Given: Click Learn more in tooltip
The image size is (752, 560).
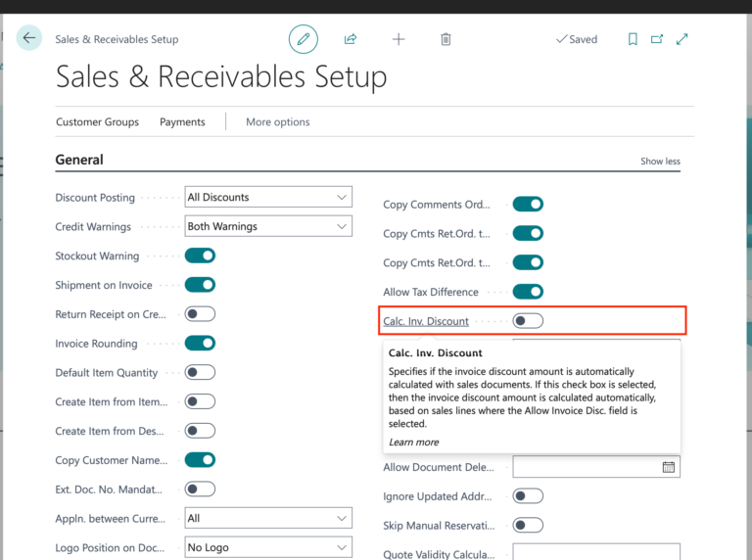Looking at the screenshot, I should [414, 443].
